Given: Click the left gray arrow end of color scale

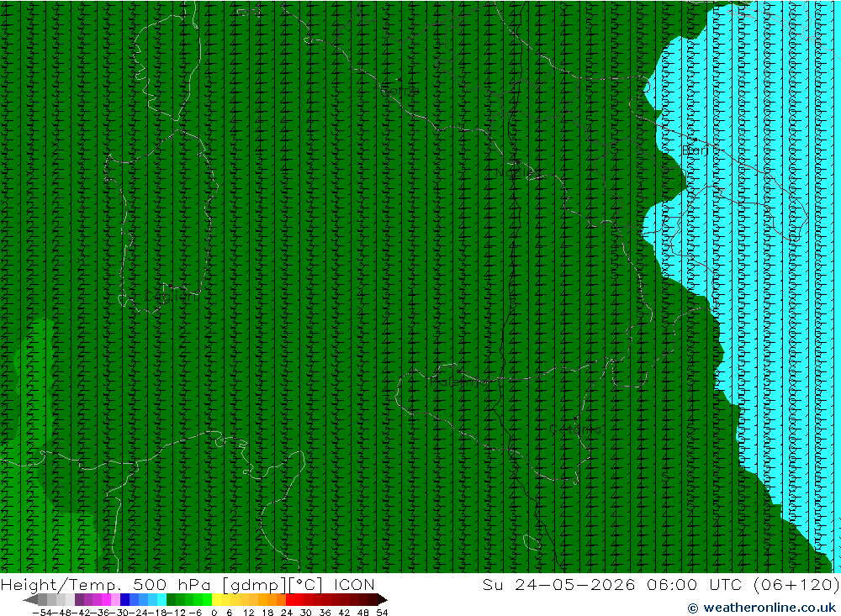Looking at the screenshot, I should [30, 599].
